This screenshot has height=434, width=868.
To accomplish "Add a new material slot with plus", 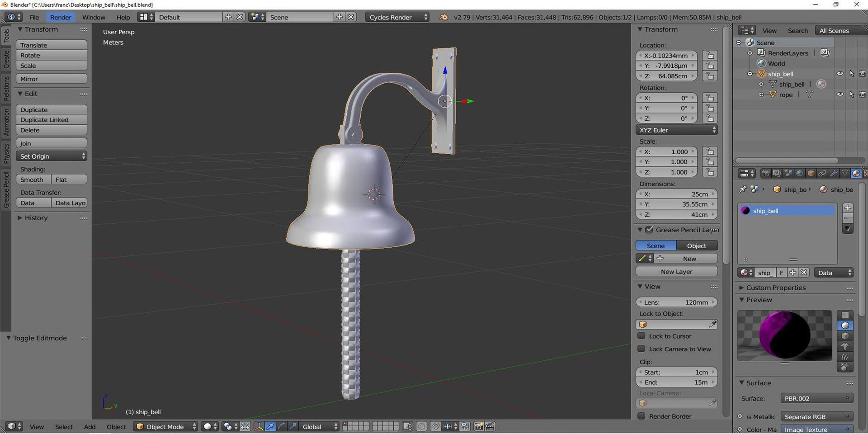I will [x=848, y=208].
